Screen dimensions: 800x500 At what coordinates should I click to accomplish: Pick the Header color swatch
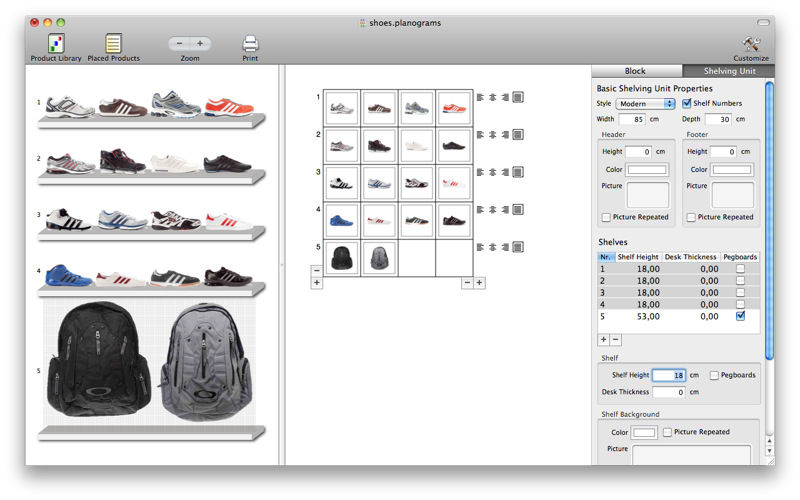647,169
